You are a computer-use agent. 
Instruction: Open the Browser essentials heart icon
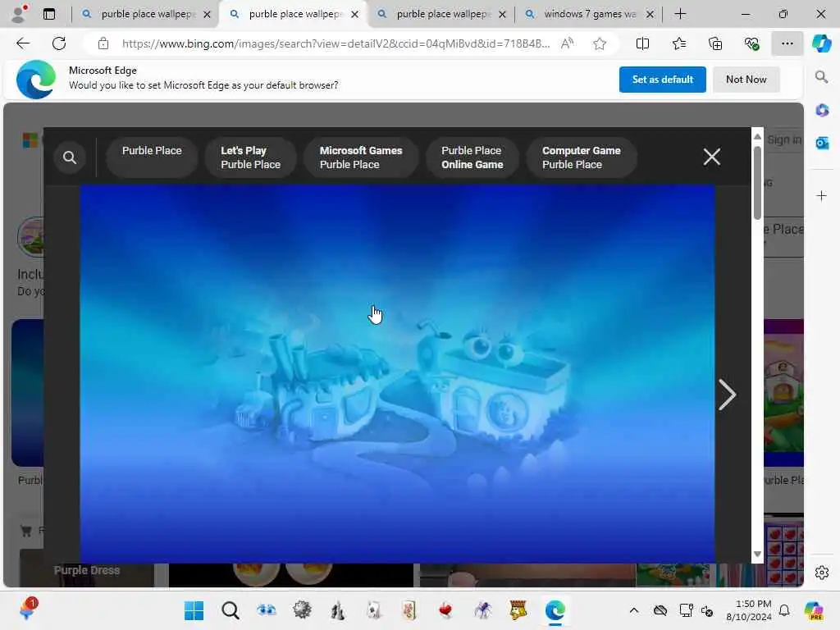pyautogui.click(x=751, y=44)
